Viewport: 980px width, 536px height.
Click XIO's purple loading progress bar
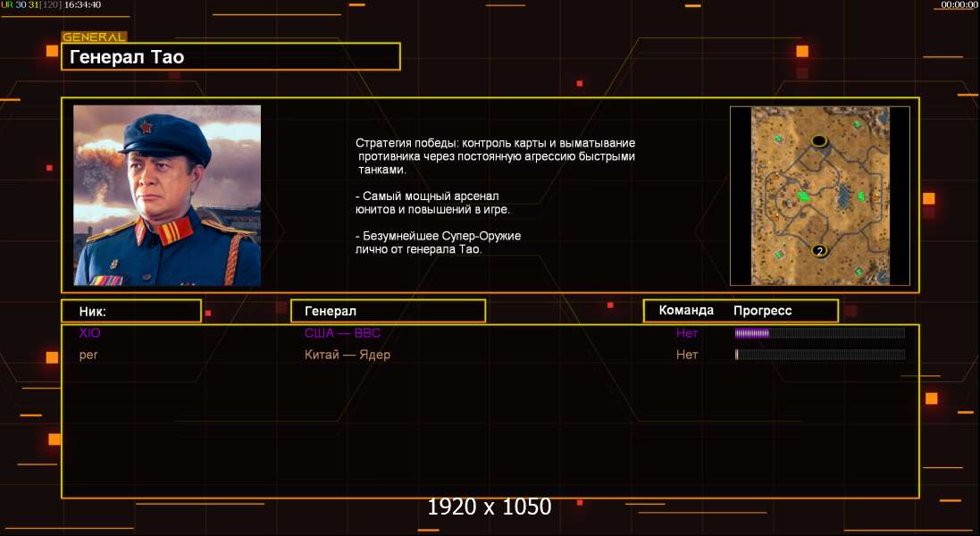pos(819,333)
